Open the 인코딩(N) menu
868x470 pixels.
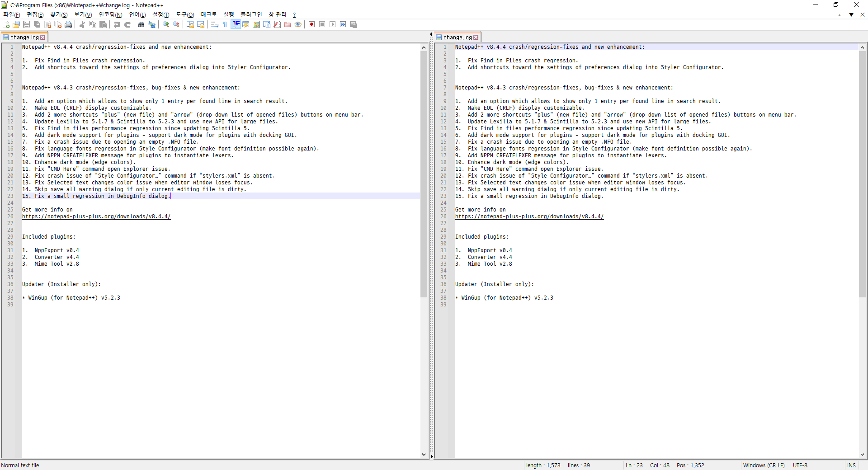pyautogui.click(x=111, y=15)
